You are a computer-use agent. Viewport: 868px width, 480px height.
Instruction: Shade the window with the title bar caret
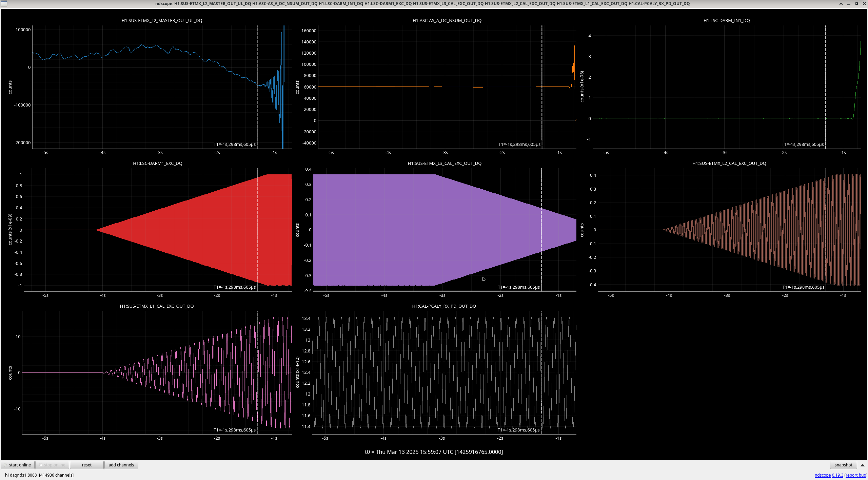[x=841, y=3]
